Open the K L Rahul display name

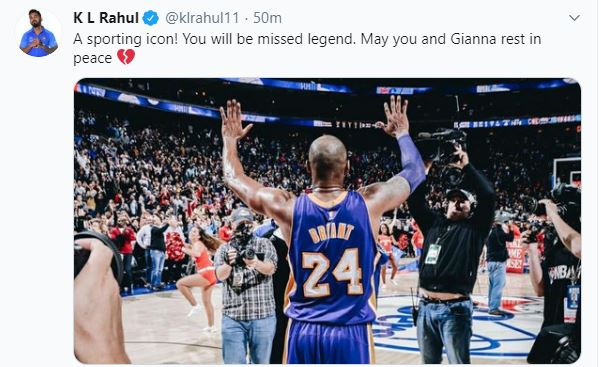click(106, 18)
